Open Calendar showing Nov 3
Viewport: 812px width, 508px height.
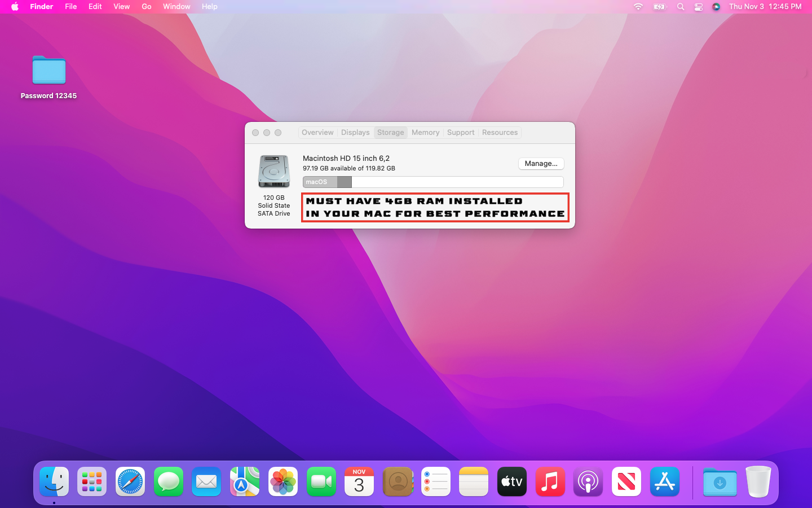pos(359,481)
